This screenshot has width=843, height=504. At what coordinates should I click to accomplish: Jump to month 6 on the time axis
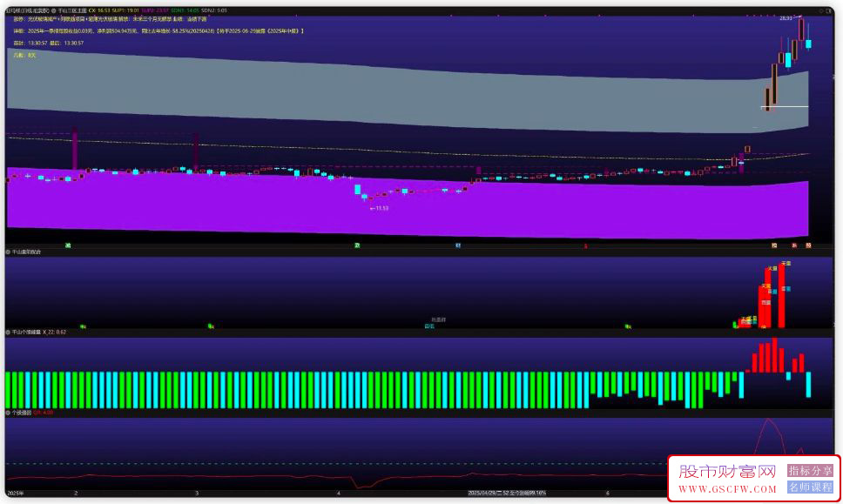point(608,493)
